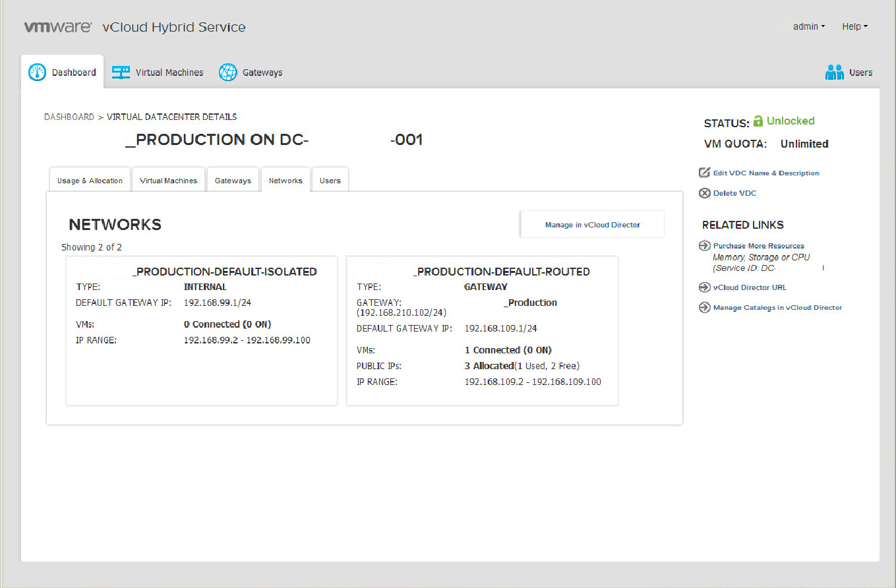
Task: Click the Virtual Machines server icon
Action: click(121, 73)
